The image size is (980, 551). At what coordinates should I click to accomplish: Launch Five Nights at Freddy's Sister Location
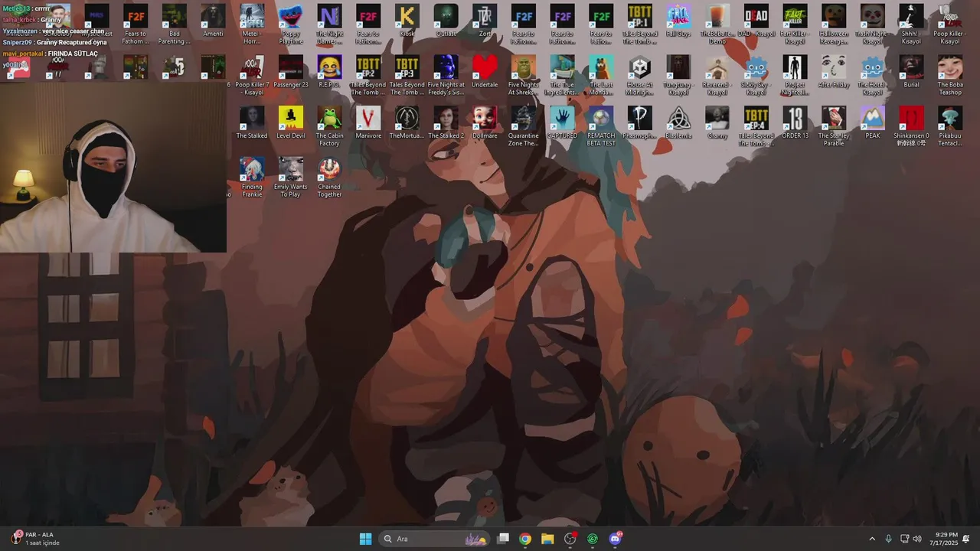(446, 76)
